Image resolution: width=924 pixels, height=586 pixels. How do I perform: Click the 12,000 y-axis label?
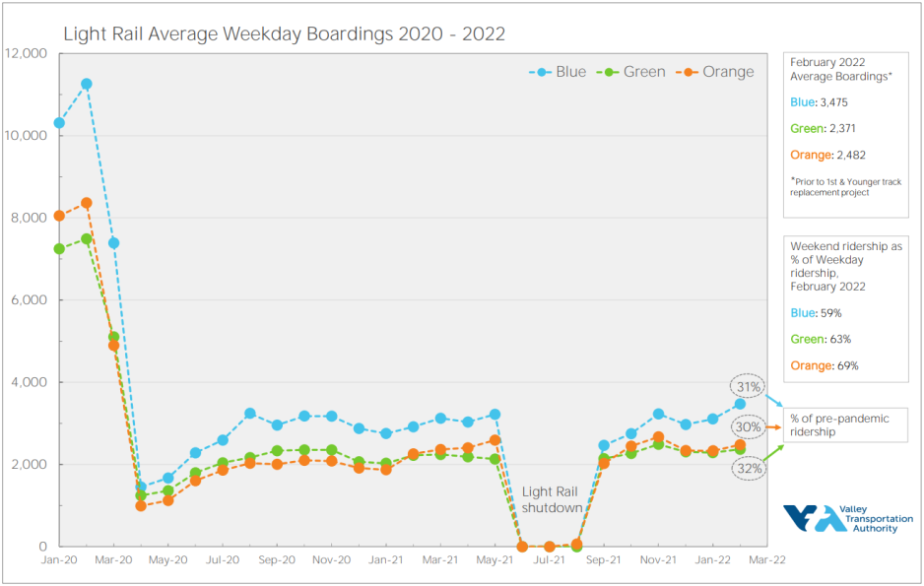(x=26, y=53)
